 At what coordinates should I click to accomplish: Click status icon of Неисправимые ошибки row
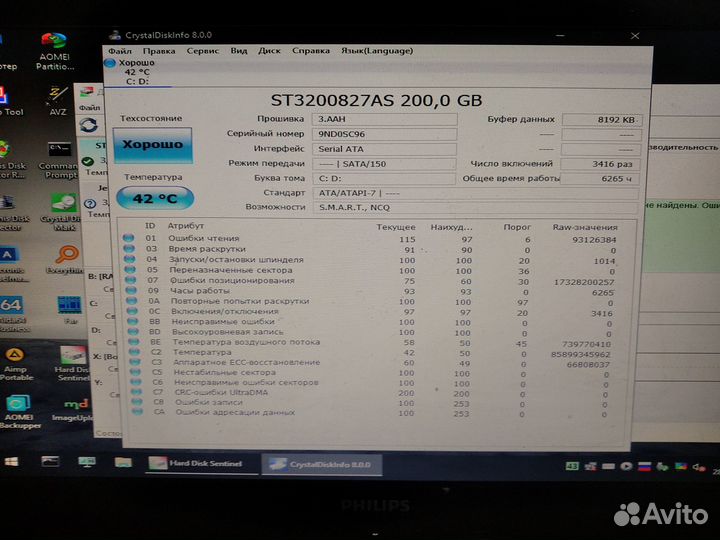[x=133, y=321]
